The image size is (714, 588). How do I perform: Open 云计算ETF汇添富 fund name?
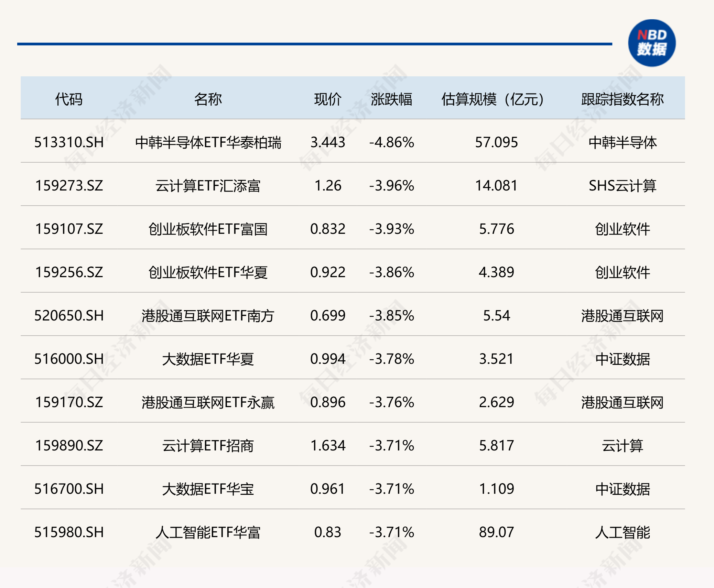(208, 186)
